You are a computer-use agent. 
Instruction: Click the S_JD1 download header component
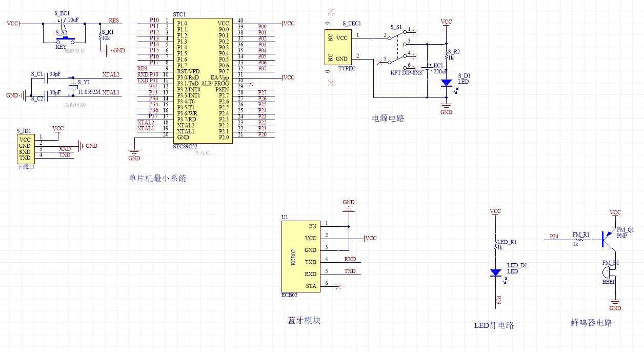pos(25,149)
